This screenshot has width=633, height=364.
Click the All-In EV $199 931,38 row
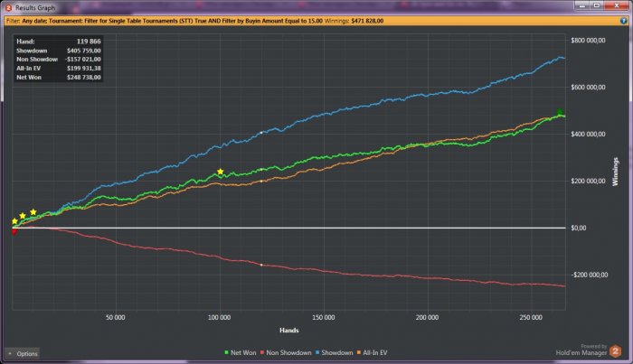[x=59, y=68]
